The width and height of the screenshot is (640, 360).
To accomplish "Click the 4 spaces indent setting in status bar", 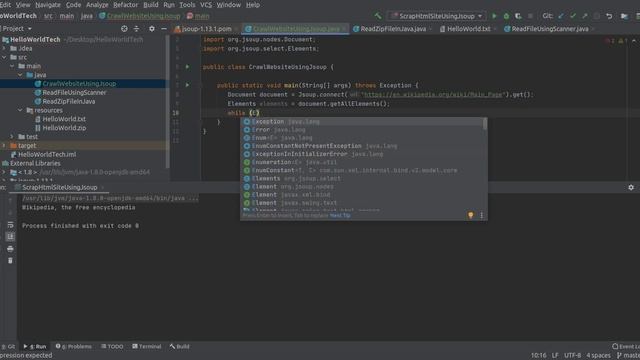I will click(598, 356).
